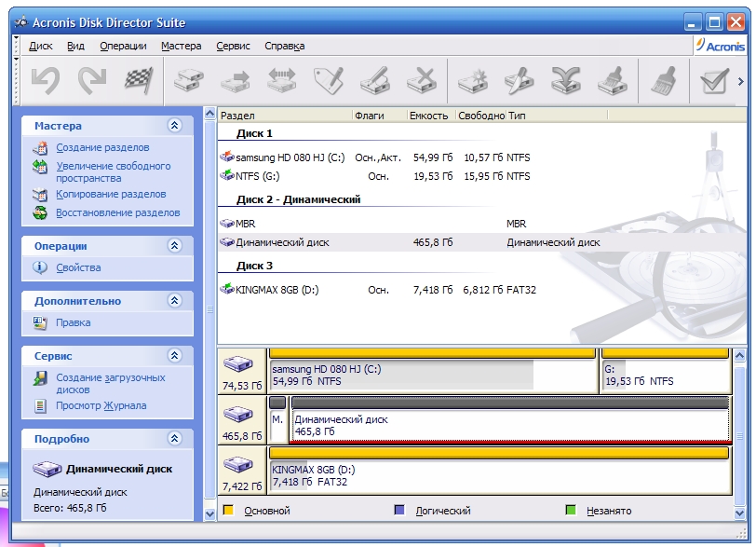Click the Undo arrow toolbar icon
756x547 pixels.
coord(46,80)
